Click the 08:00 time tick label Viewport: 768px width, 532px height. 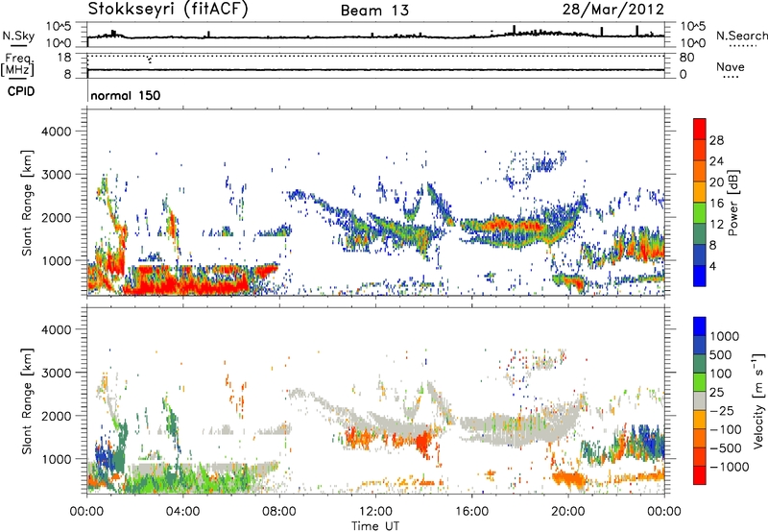[279, 512]
